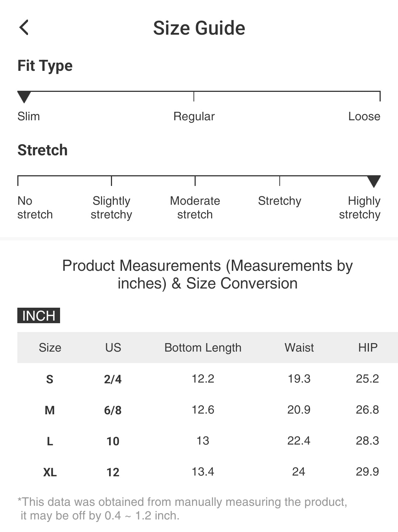Select the size XL row label
398x532 pixels.
pos(50,472)
